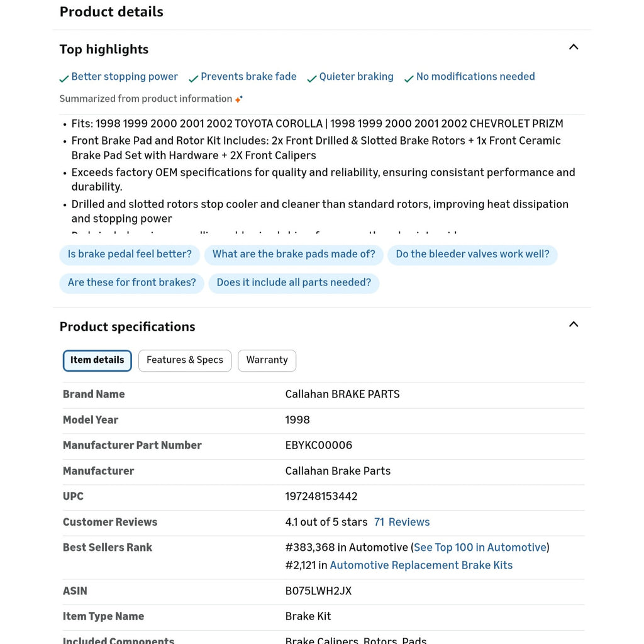Click the checkmark beside Prevents brake fade

coord(194,79)
